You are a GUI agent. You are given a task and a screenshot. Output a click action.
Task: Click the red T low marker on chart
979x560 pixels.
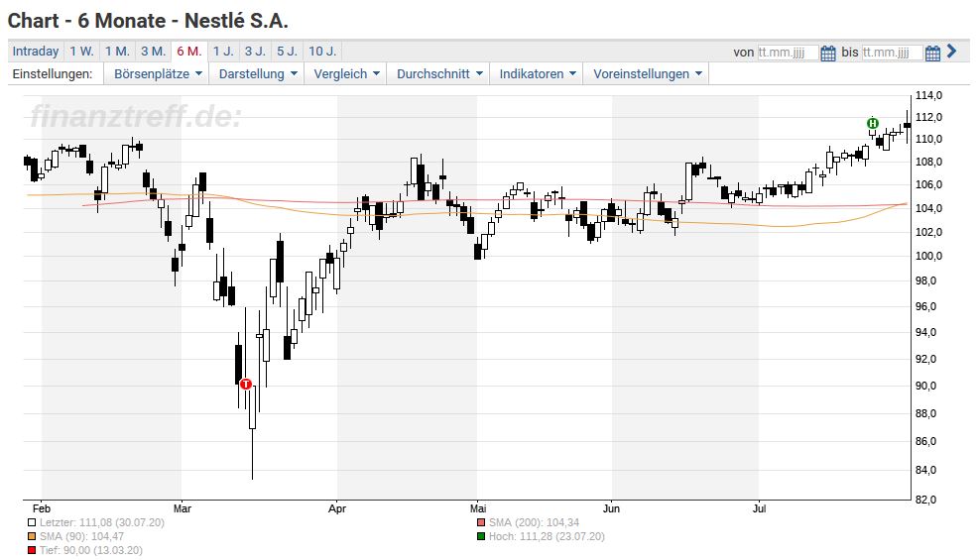coord(245,385)
